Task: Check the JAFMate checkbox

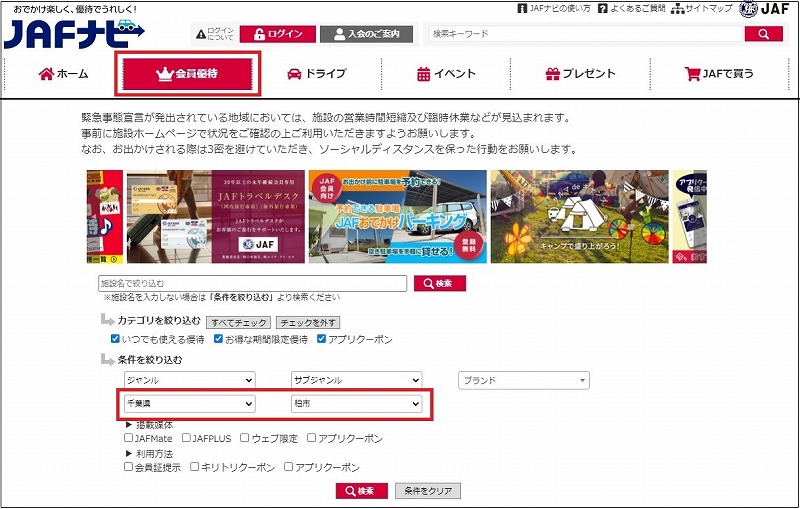Action: pos(129,438)
